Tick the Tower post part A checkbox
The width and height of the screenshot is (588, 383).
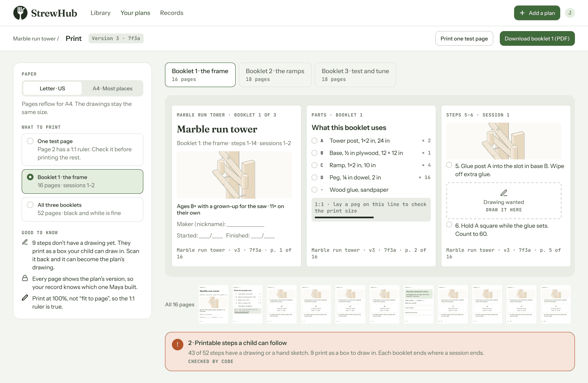(314, 141)
